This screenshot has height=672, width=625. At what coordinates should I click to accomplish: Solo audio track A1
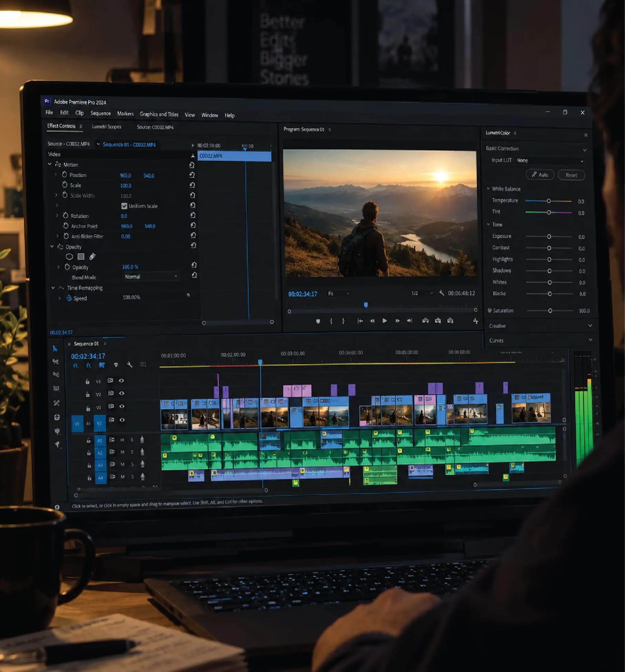click(132, 440)
